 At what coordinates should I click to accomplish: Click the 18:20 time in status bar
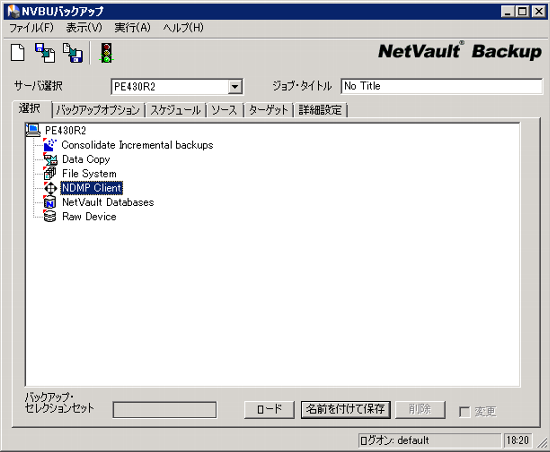518,440
